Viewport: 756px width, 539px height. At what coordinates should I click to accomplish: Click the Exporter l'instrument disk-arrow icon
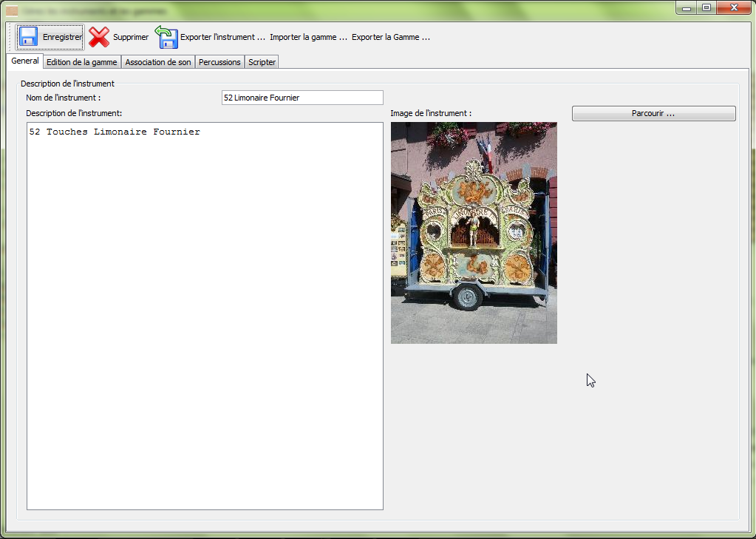click(x=166, y=37)
